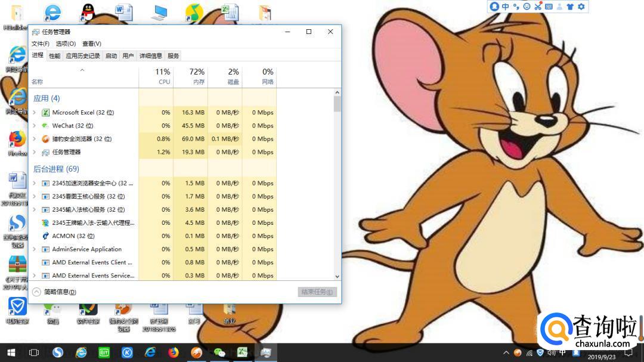
Task: Switch to the 性能 tab
Action: point(55,56)
